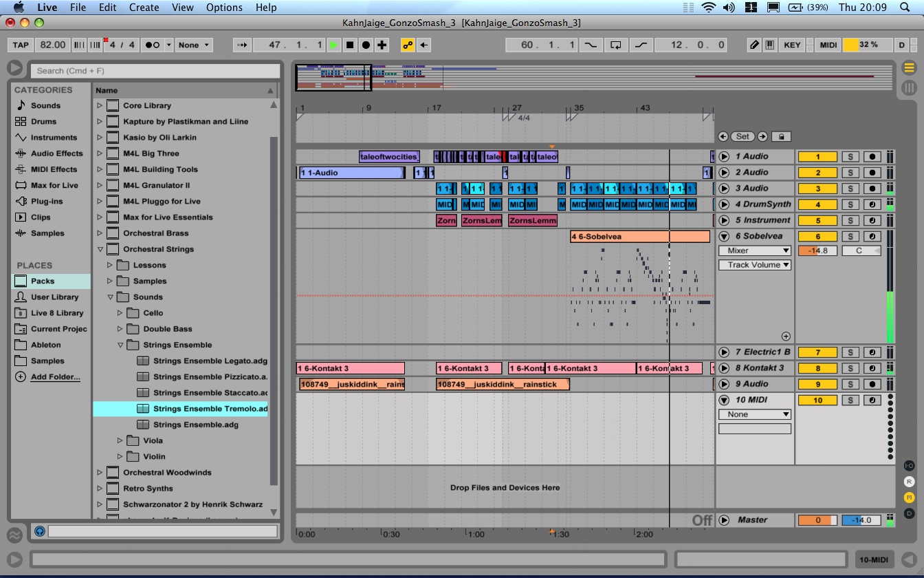Click the TAP tempo button
The width and height of the screenshot is (924, 578).
click(21, 45)
